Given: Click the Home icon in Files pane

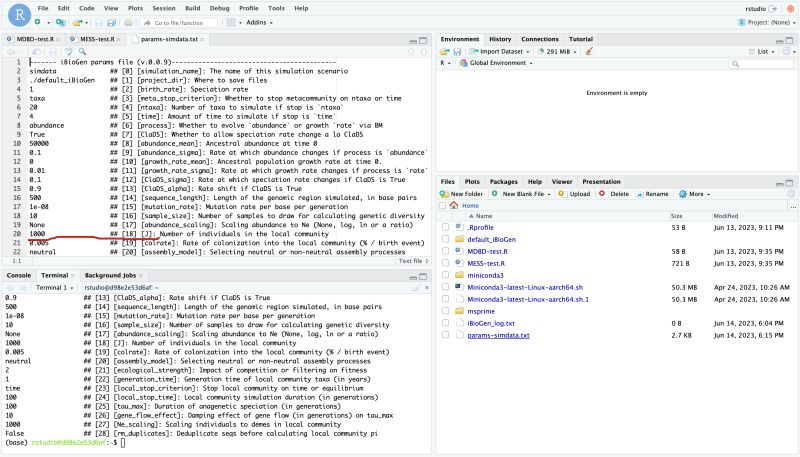Looking at the screenshot, I should 454,206.
